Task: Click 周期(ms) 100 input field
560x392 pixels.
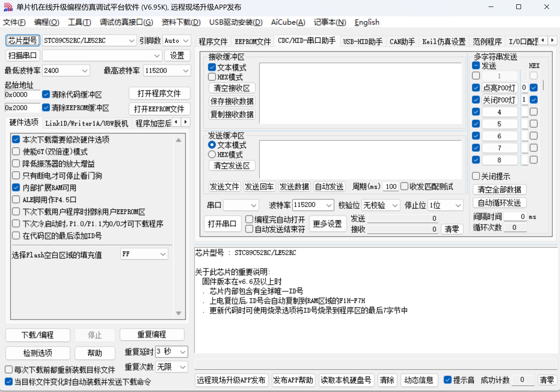Action: [x=391, y=187]
